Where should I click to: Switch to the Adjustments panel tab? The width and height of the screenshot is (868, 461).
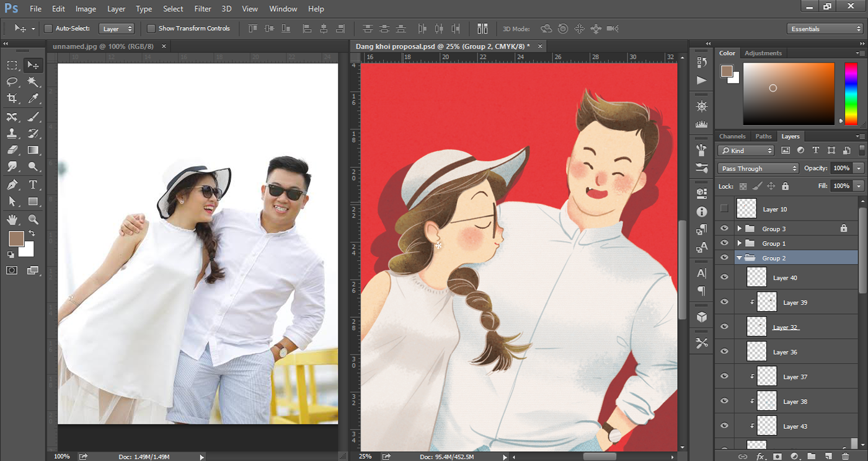763,53
